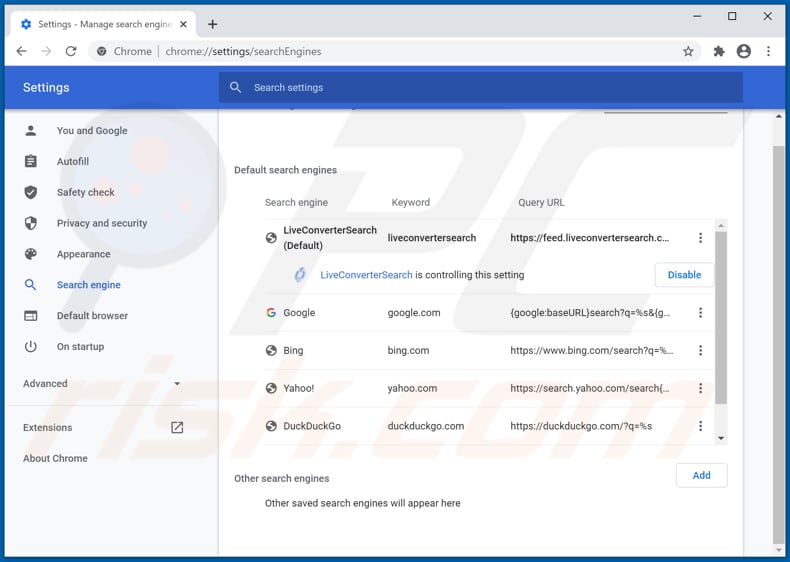Click the LiveConverterSearch extension logo icon

[x=300, y=275]
